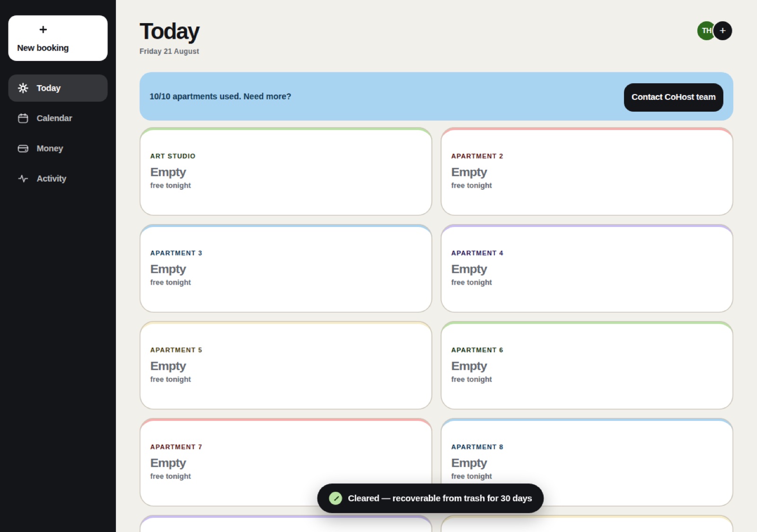Click Contact CoHost team button
The height and width of the screenshot is (532, 757).
click(x=673, y=97)
